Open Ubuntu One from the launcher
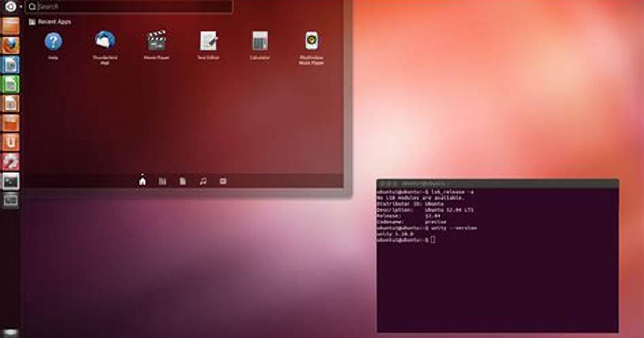644x338 pixels. point(10,143)
